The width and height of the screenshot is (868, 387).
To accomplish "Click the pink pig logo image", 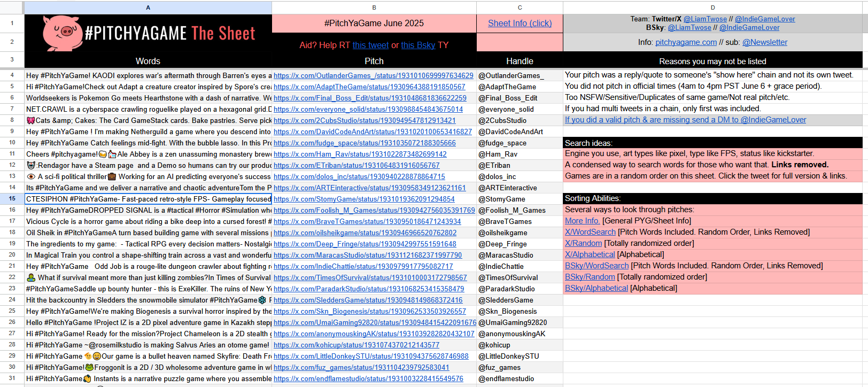I will [x=62, y=33].
